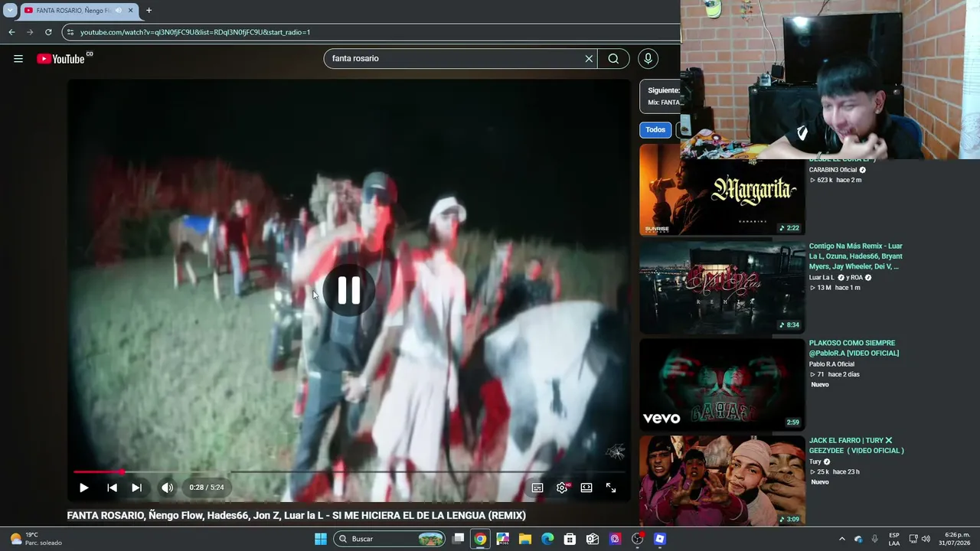Open the PLAKOSO COMO SIEMPRE thumbnail

tap(722, 385)
